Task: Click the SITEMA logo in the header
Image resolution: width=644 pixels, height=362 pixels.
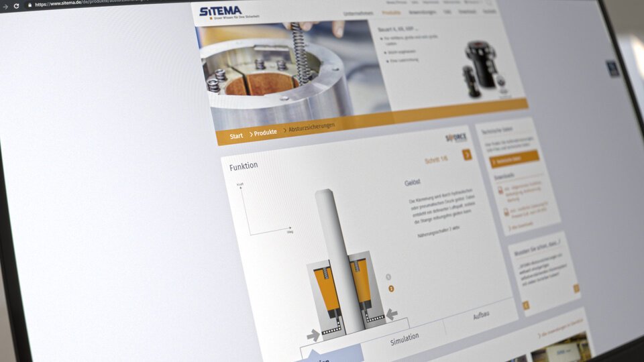Action: (221, 11)
